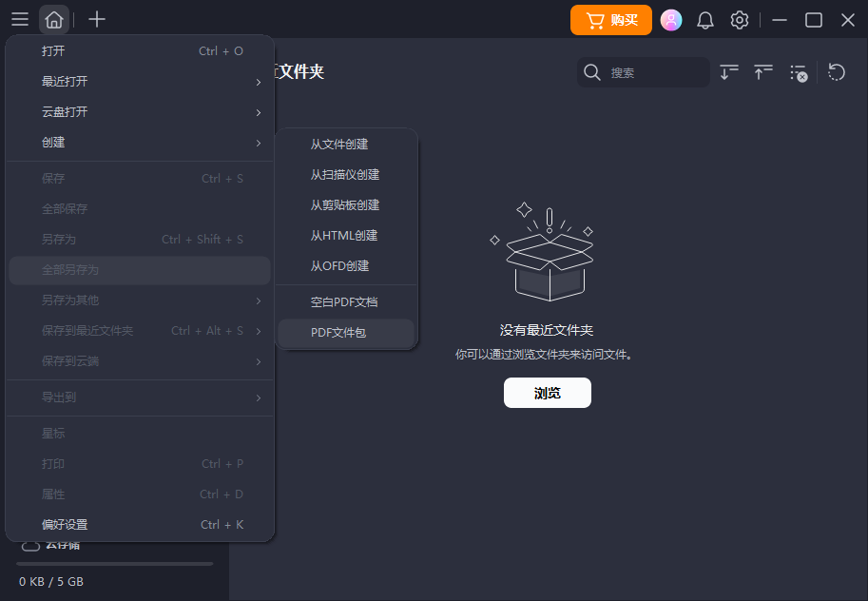Click the 保存 menu entry

click(140, 179)
